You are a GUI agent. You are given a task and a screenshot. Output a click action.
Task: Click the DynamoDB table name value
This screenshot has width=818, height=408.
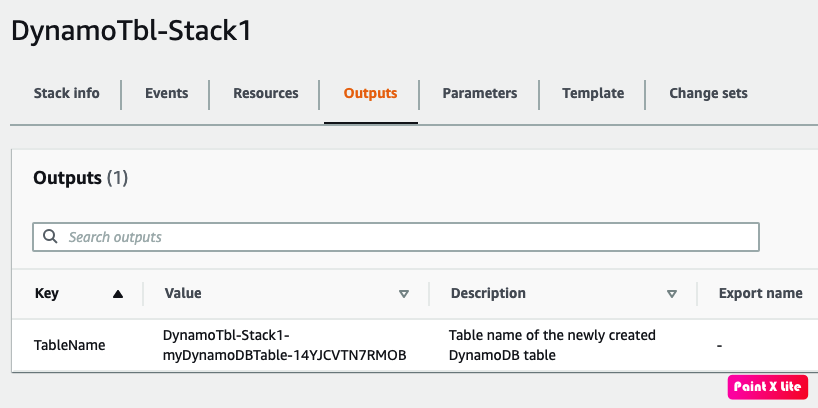point(285,345)
